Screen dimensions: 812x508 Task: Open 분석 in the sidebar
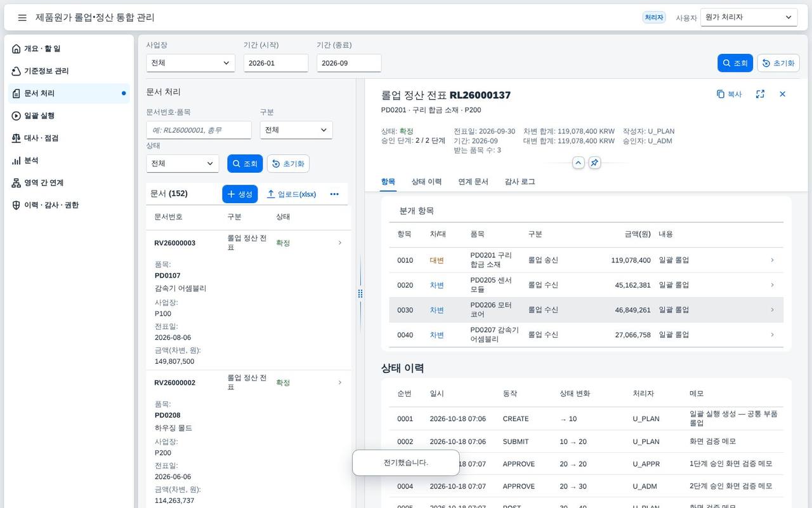[x=69, y=161]
